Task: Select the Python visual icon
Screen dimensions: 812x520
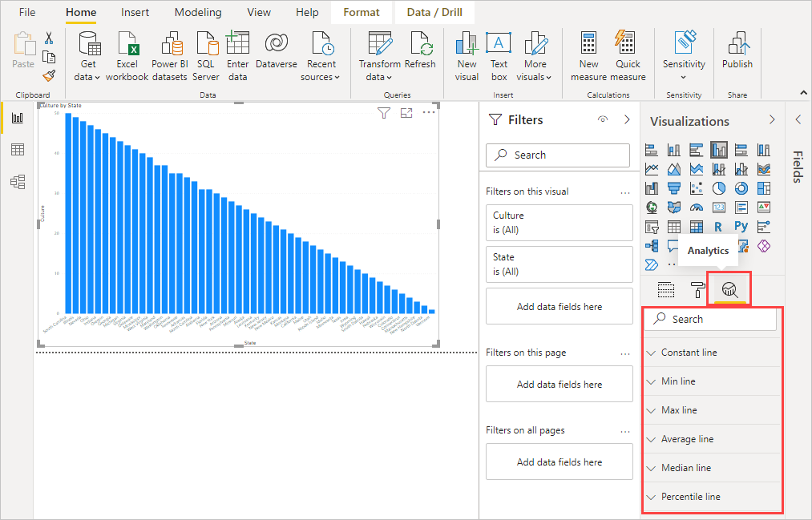Action: (x=741, y=227)
